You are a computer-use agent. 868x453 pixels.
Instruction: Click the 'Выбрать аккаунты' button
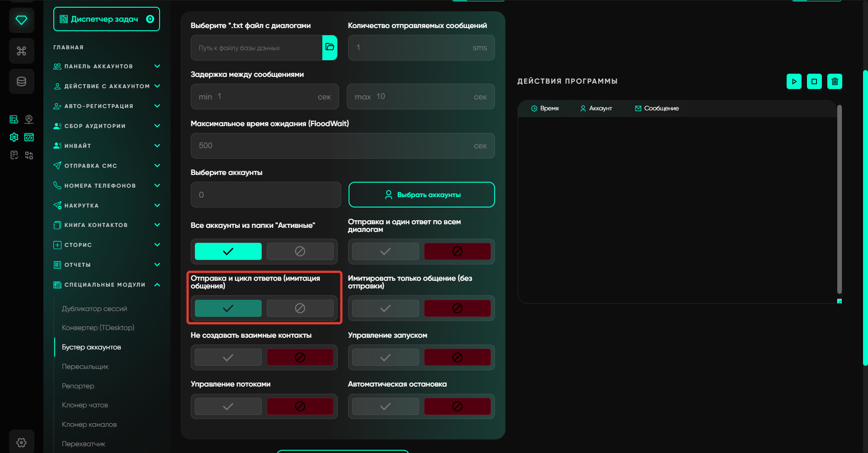[421, 195]
